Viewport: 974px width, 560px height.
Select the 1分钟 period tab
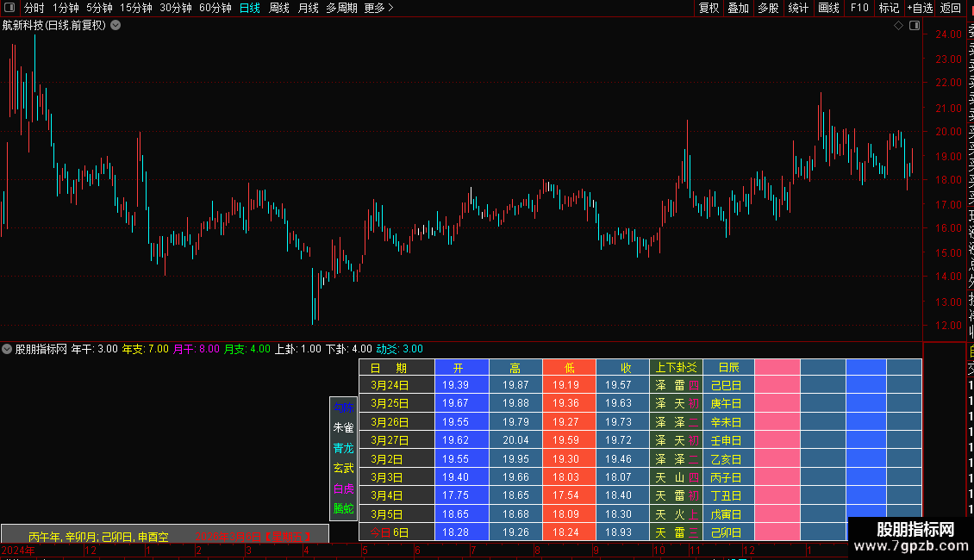click(66, 8)
